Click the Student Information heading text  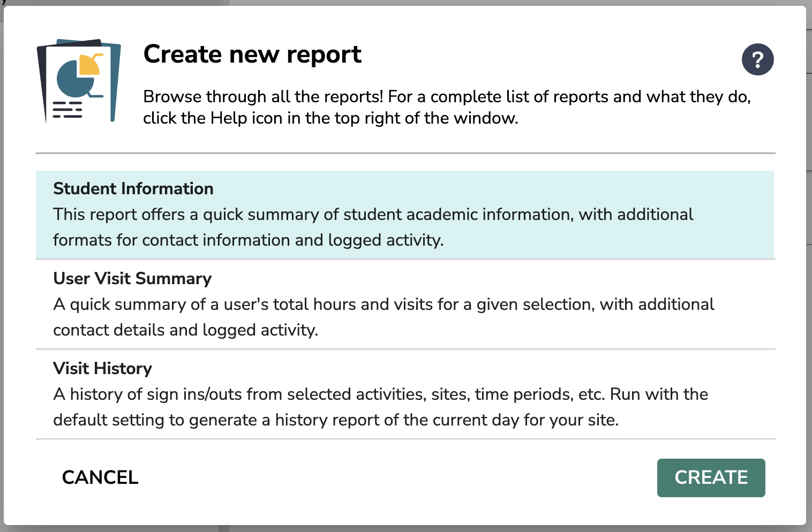[133, 188]
